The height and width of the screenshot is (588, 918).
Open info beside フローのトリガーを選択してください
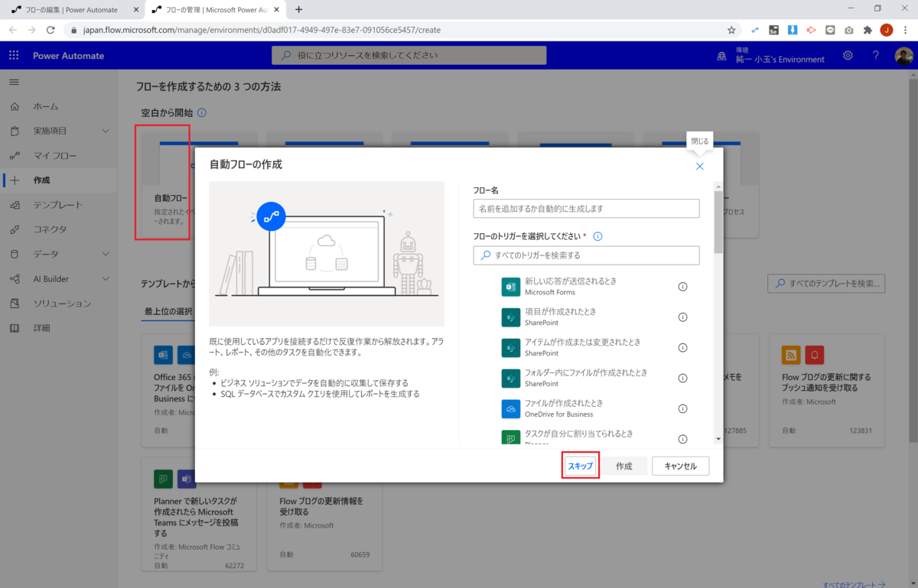[598, 236]
